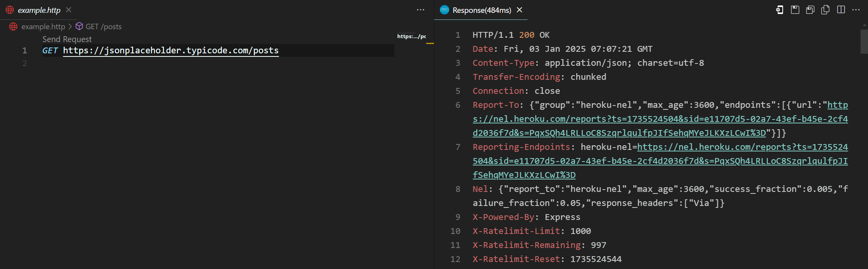The height and width of the screenshot is (269, 868).
Task: Click the 'Transfer-Encoding' header name
Action: pos(516,77)
